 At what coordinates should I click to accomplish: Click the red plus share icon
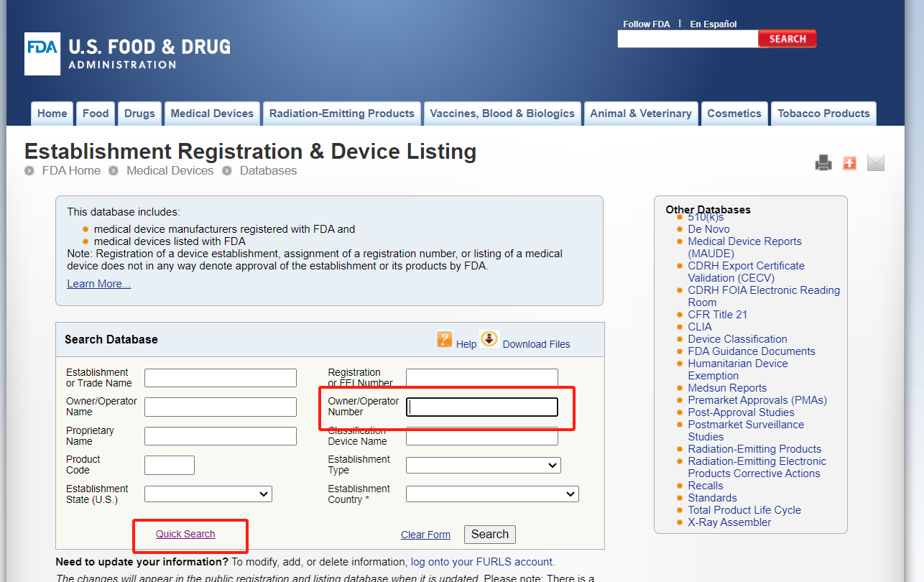coord(849,163)
